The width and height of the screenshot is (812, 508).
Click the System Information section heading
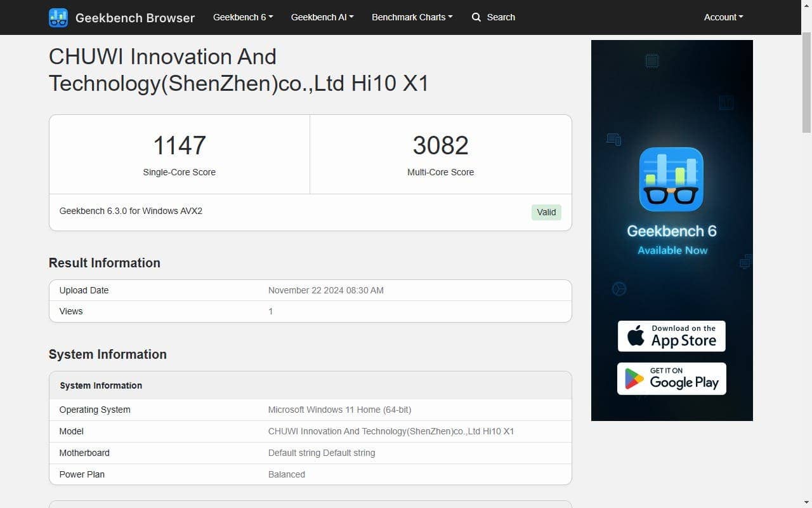(x=108, y=354)
